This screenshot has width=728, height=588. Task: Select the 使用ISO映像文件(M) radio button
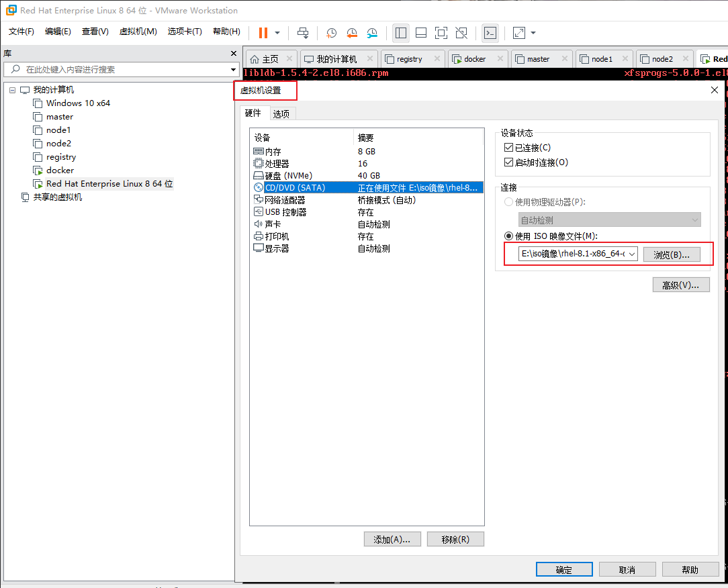pos(508,236)
